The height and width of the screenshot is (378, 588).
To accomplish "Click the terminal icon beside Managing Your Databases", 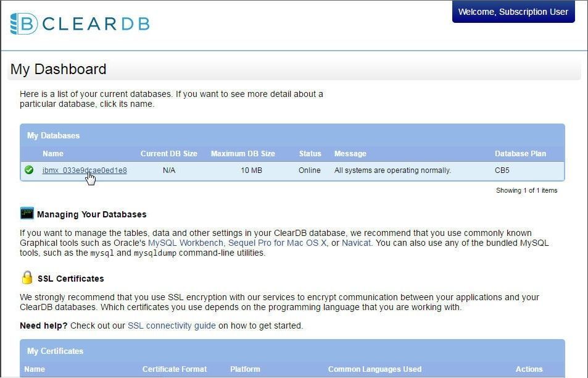I will pyautogui.click(x=27, y=213).
